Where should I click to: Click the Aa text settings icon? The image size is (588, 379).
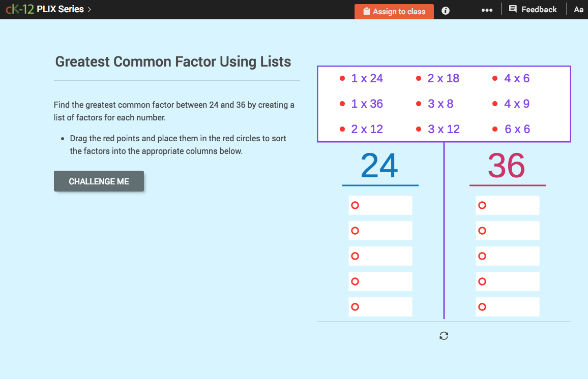coord(578,9)
